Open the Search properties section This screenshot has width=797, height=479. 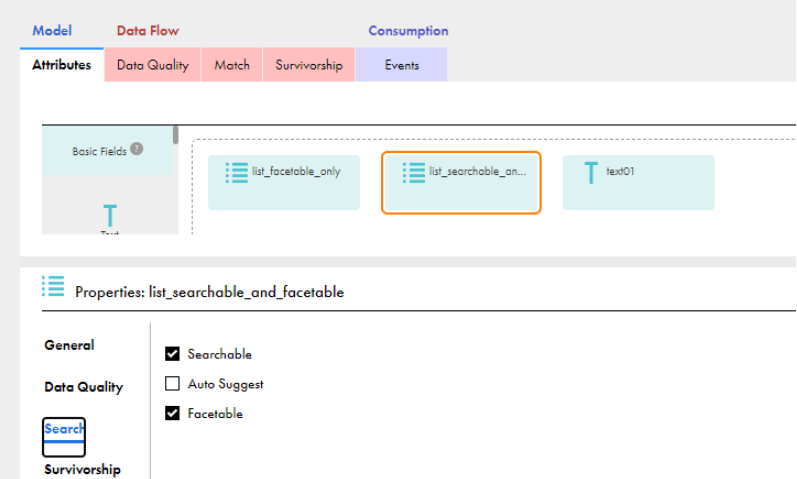[64, 437]
